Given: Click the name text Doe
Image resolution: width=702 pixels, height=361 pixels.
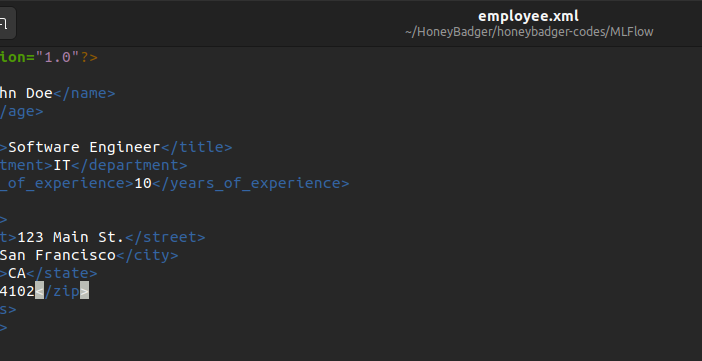Looking at the screenshot, I should (x=39, y=93).
